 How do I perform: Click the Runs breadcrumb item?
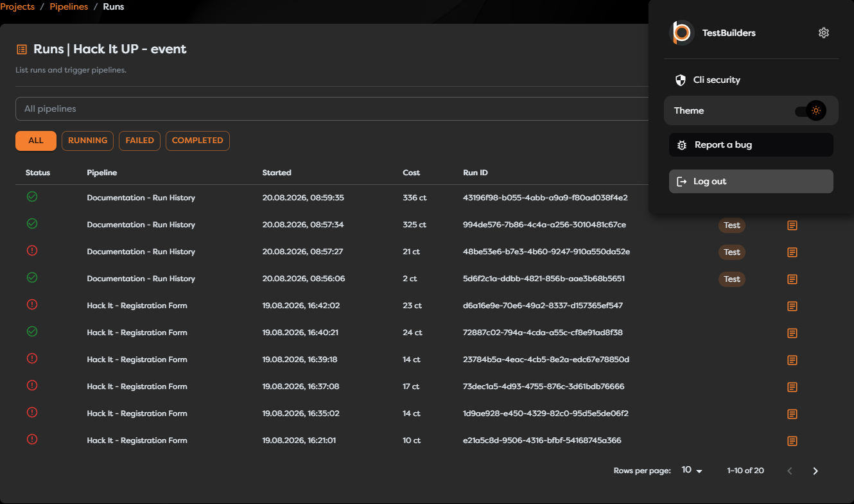point(114,6)
